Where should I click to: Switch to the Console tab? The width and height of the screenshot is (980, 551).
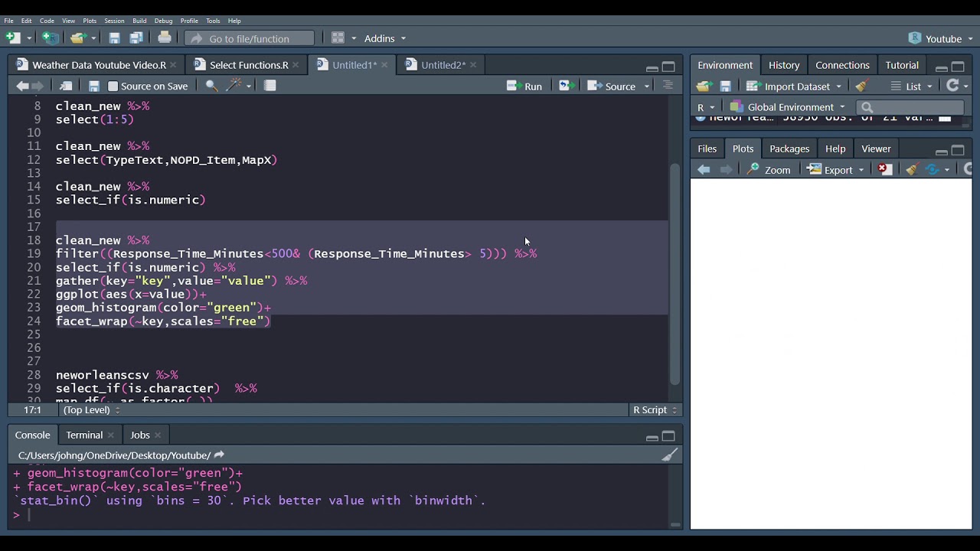32,435
